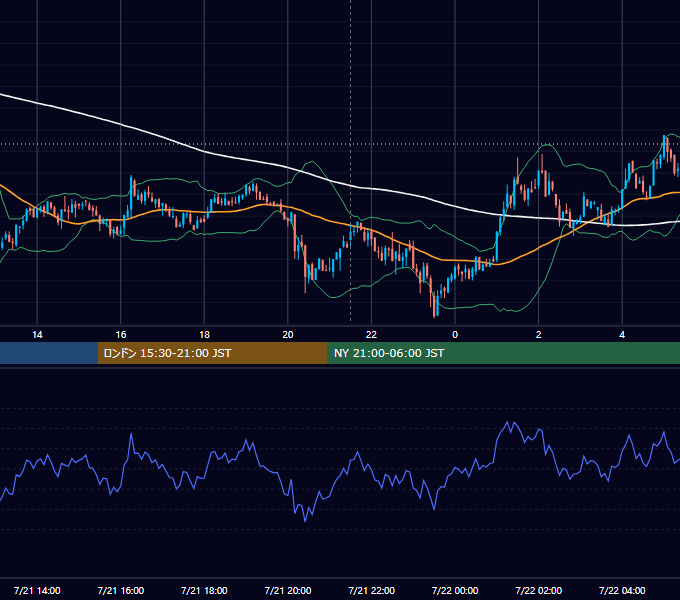Click the 7/22 04:00 date label

[622, 590]
